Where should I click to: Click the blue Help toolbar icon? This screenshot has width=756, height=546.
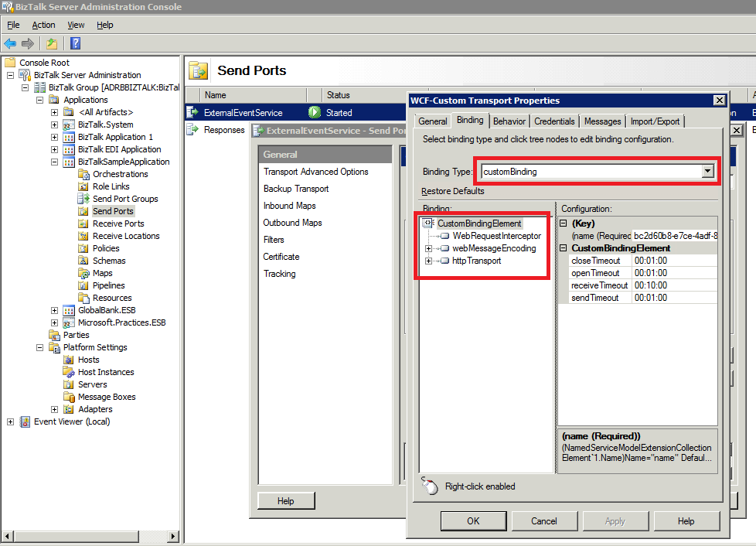click(x=75, y=43)
